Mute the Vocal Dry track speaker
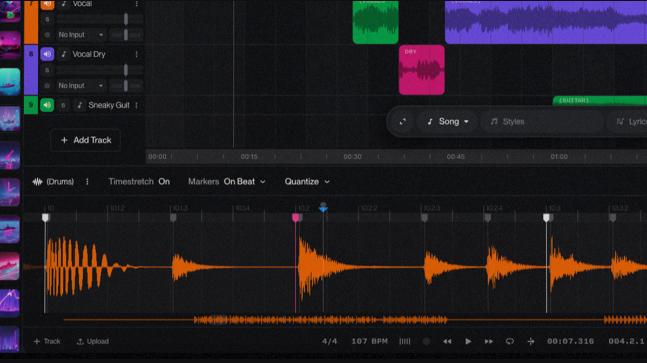 click(47, 54)
